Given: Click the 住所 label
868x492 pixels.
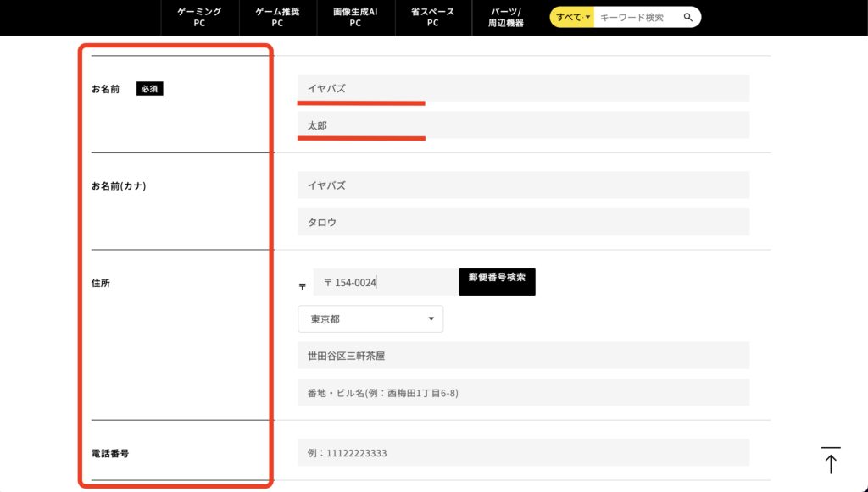Looking at the screenshot, I should [101, 283].
